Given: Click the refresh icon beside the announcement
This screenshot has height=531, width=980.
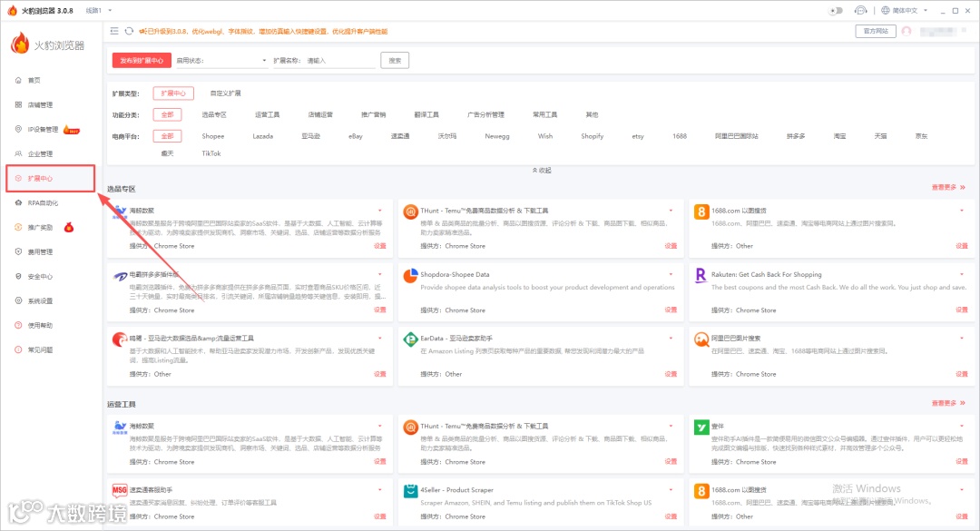Looking at the screenshot, I should tap(129, 31).
